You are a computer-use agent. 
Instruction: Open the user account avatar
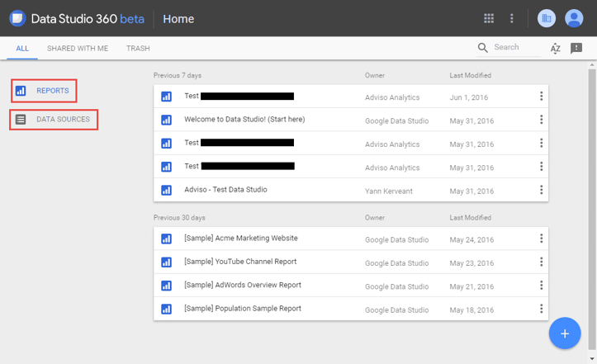(x=574, y=18)
